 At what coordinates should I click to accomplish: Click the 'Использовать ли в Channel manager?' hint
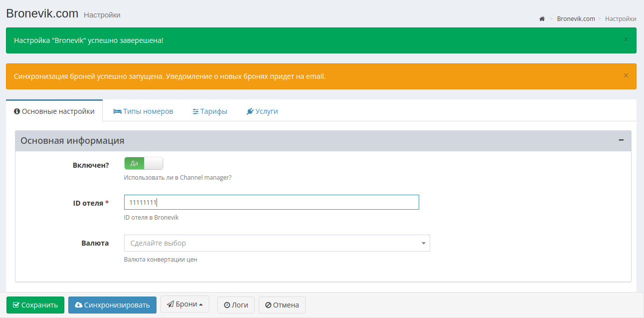pyautogui.click(x=178, y=178)
